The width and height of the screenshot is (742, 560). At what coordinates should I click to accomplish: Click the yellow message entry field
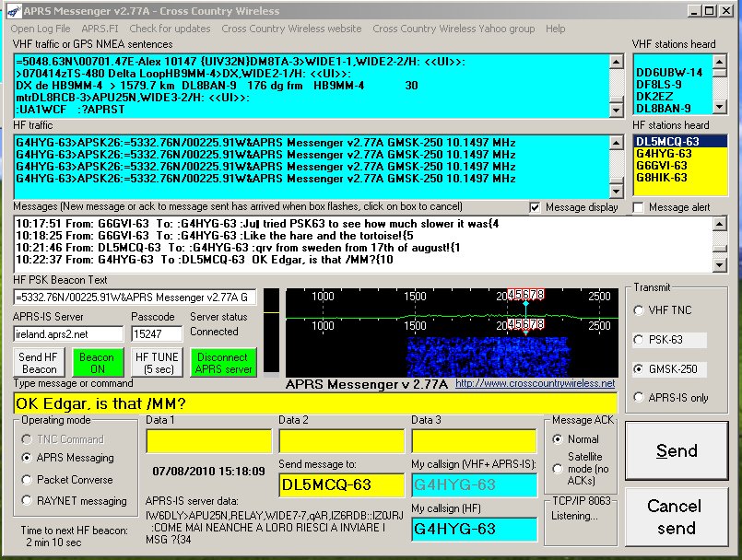[x=315, y=403]
